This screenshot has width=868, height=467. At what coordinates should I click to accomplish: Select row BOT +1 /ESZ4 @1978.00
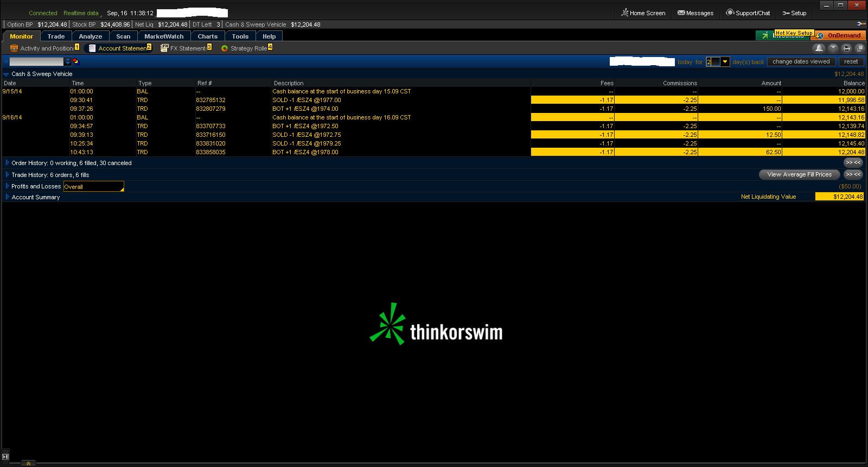click(x=433, y=152)
